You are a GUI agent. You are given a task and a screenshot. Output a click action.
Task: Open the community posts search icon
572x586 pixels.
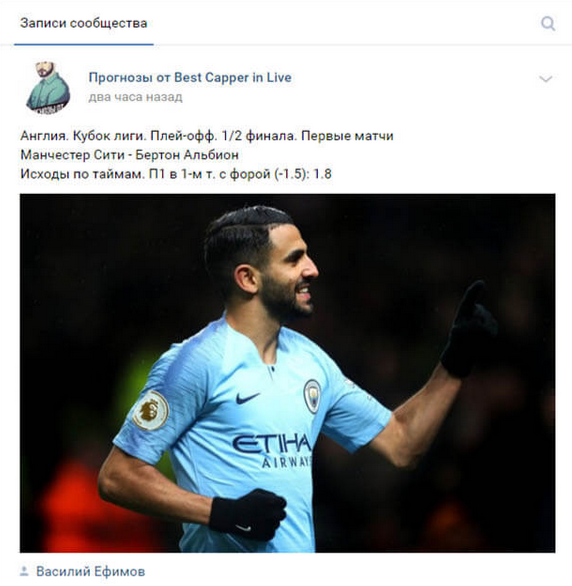[548, 24]
